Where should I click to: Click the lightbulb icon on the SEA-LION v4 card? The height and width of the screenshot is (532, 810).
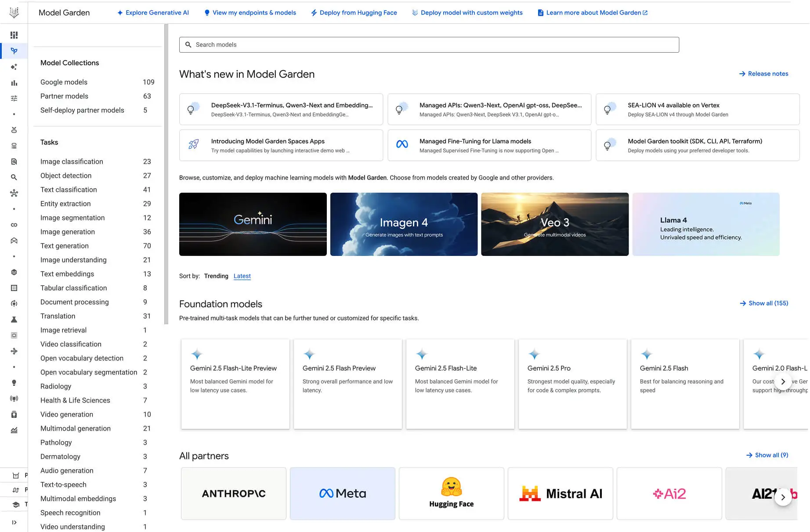pyautogui.click(x=608, y=109)
